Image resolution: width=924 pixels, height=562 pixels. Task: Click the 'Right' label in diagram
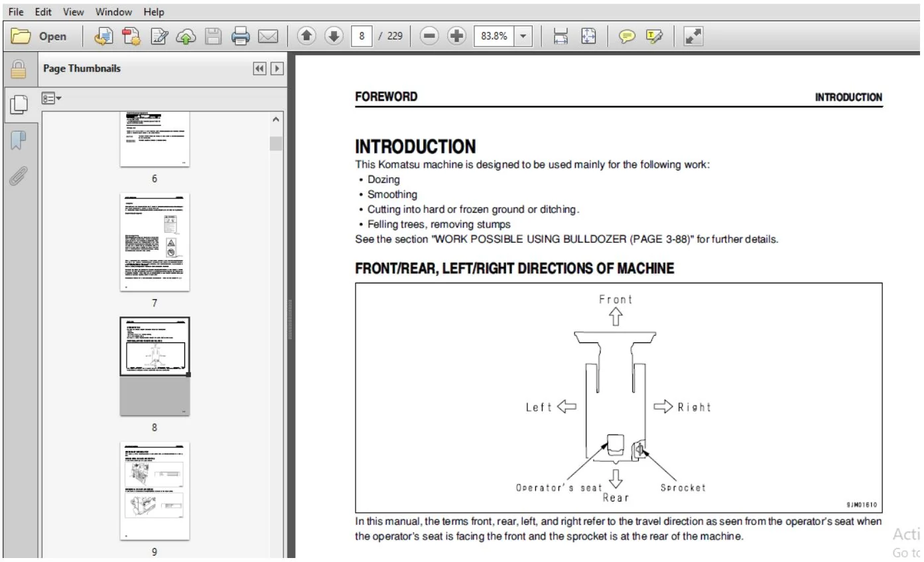694,407
